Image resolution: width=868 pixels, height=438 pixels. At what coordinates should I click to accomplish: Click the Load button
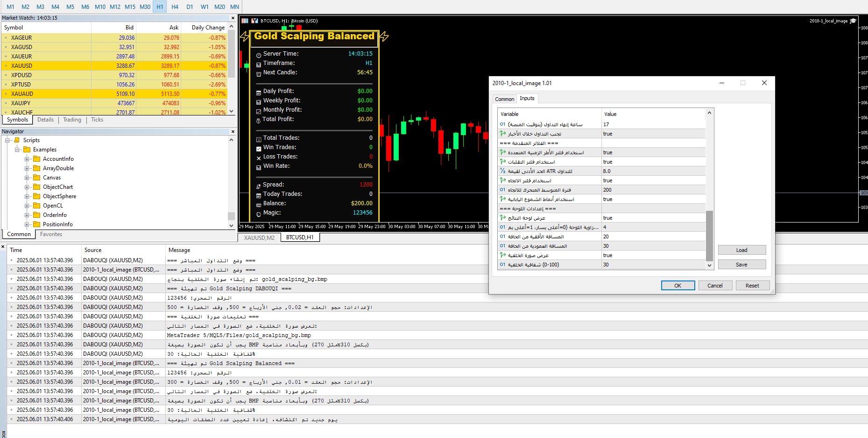(x=741, y=250)
